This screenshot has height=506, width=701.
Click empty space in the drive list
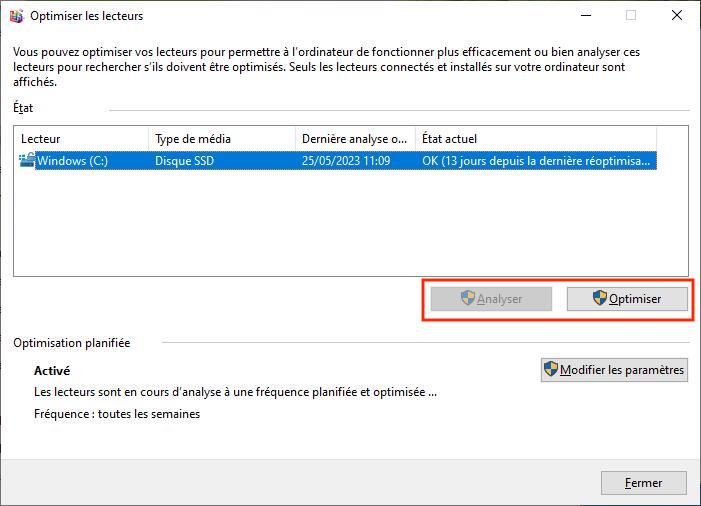[x=350, y=225]
